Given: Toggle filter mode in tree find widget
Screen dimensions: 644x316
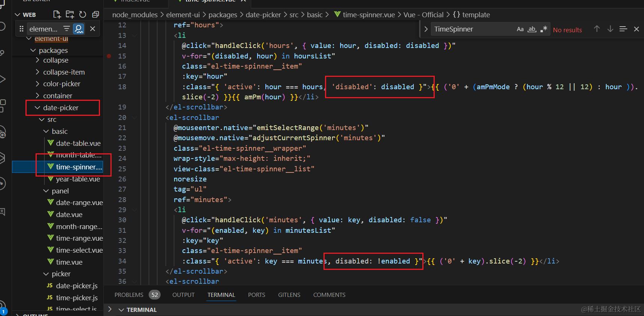Looking at the screenshot, I should 67,28.
